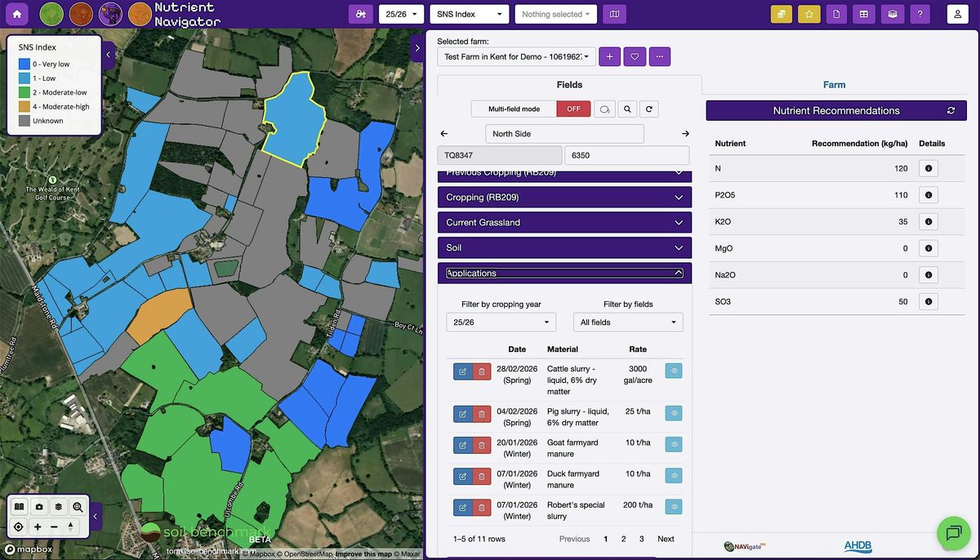
Task: Open the SNS Index layer dropdown
Action: [x=469, y=14]
